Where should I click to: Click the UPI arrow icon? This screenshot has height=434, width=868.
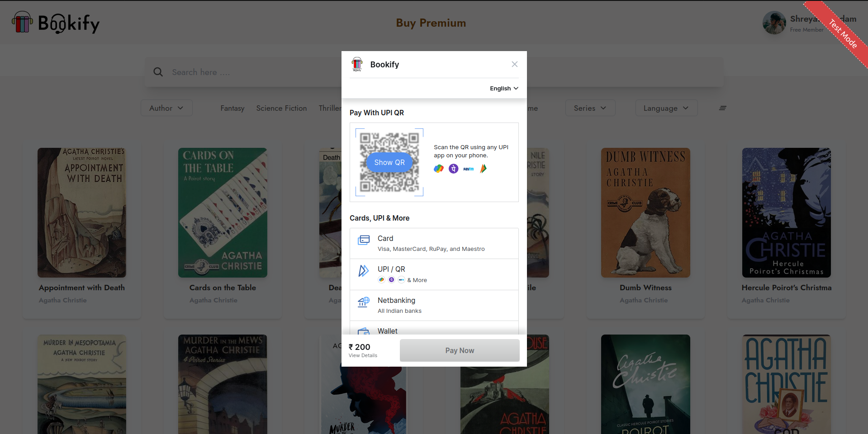pyautogui.click(x=364, y=270)
